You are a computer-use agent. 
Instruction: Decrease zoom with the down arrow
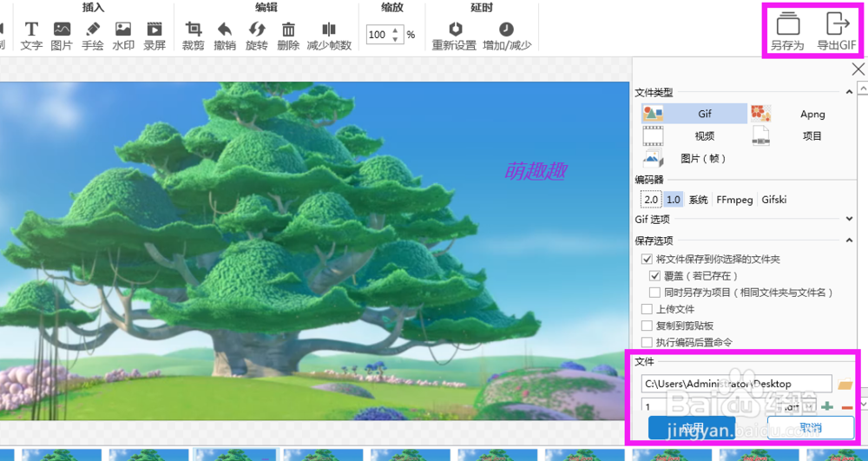pos(395,39)
